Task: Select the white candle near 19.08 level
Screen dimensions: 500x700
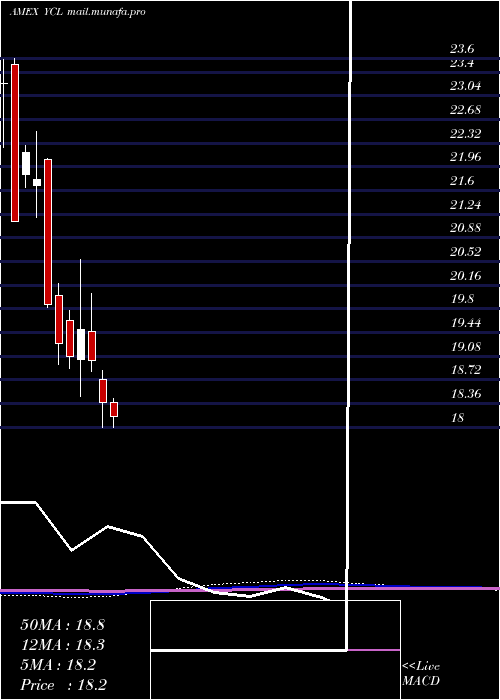Action: 81,344
